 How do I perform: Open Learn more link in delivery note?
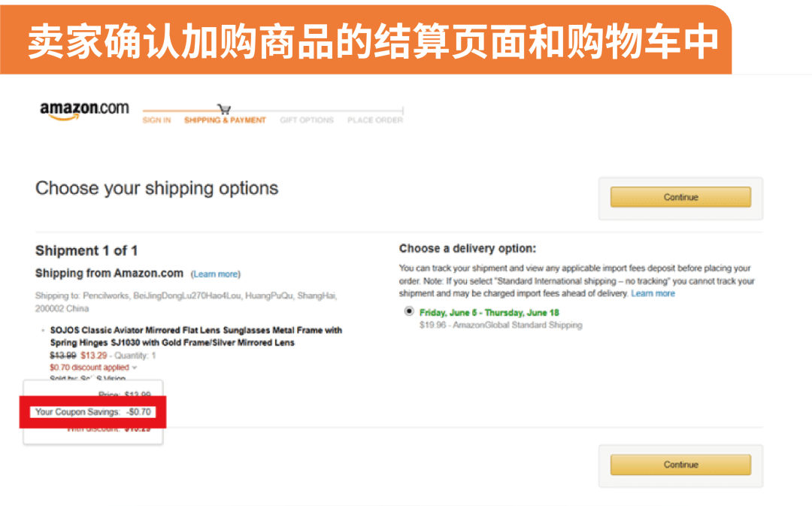click(x=653, y=293)
